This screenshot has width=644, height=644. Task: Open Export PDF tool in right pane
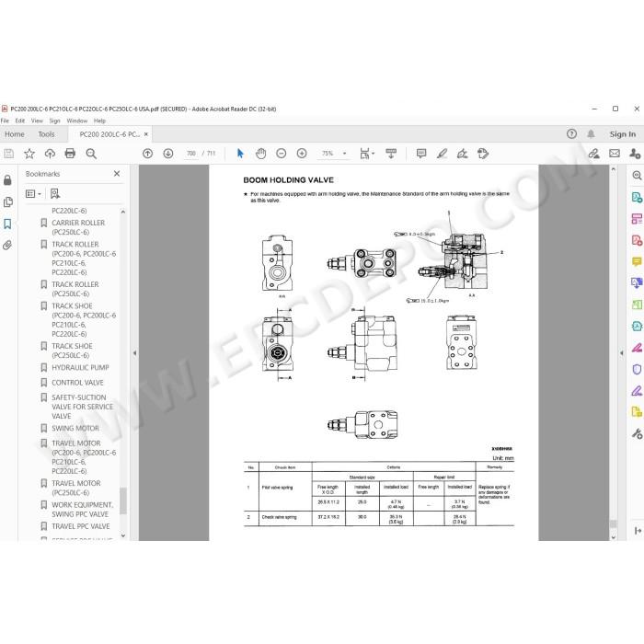pos(637,198)
